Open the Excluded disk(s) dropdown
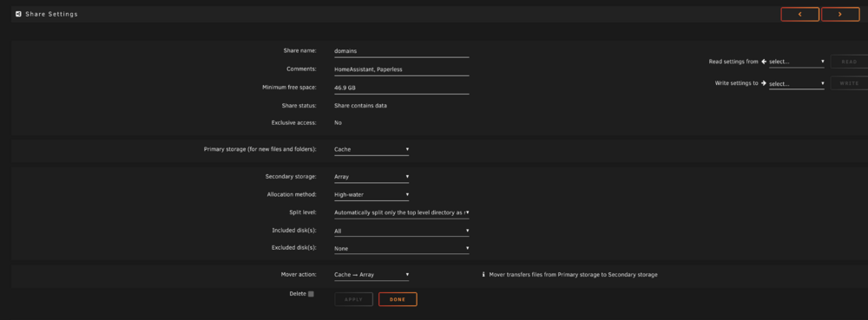Screen dimensions: 868x320 (401, 249)
